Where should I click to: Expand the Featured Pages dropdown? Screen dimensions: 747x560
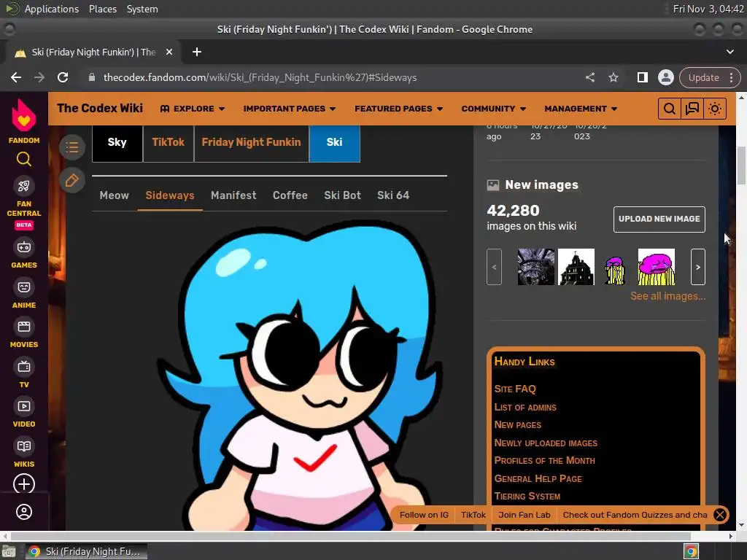click(399, 109)
